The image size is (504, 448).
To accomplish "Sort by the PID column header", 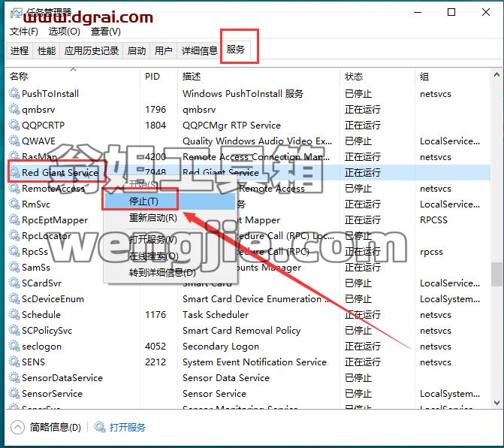I will tap(158, 77).
